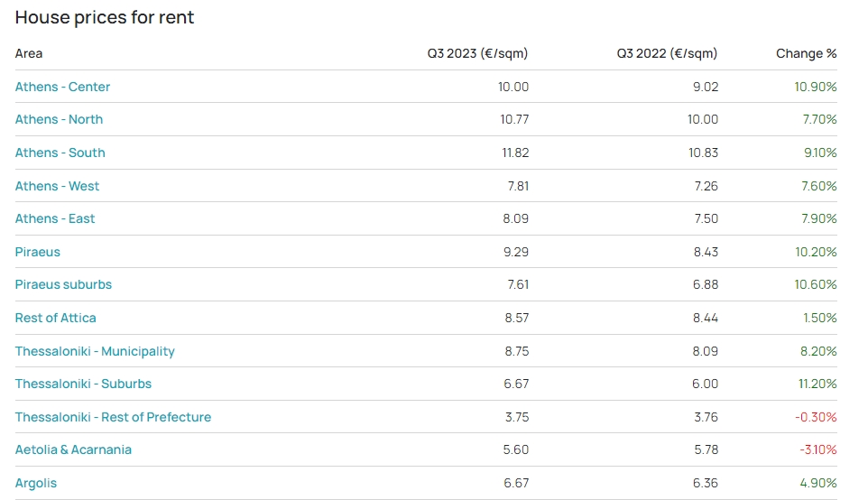
Task: Select the 1.50% change for Rest of Attica
Action: pyautogui.click(x=820, y=318)
